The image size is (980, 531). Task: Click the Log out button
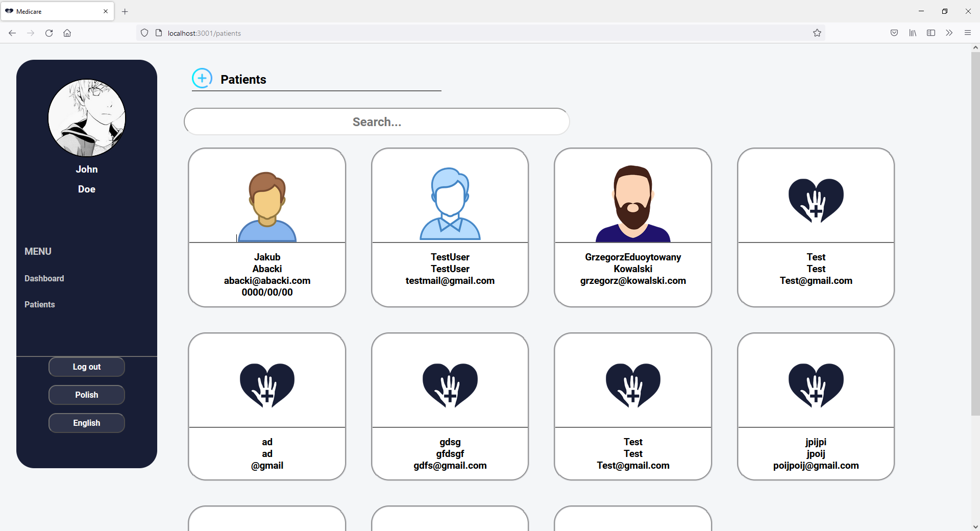click(86, 367)
